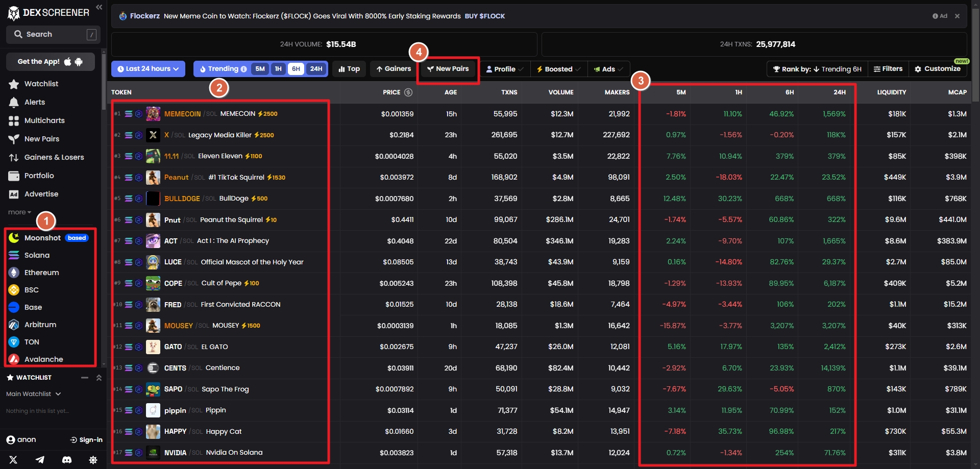Open Multicharts grid icon in sidebar
The image size is (980, 469).
pyautogui.click(x=14, y=120)
